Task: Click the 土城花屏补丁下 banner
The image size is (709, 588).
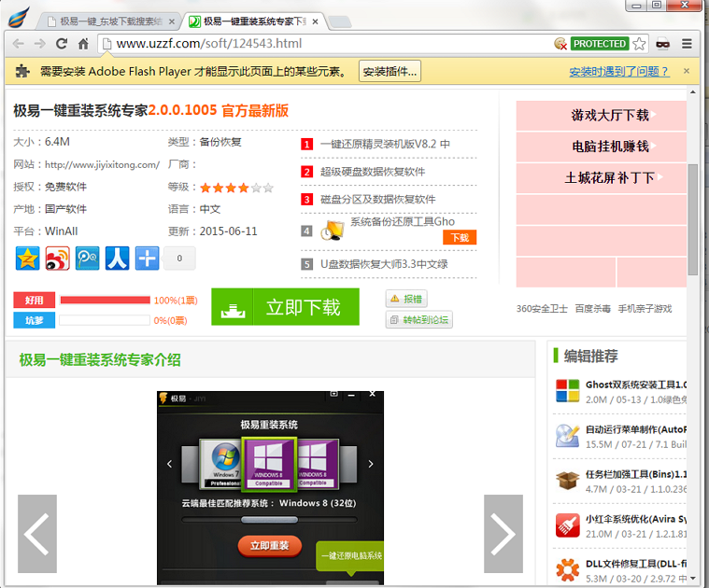Action: click(x=602, y=178)
